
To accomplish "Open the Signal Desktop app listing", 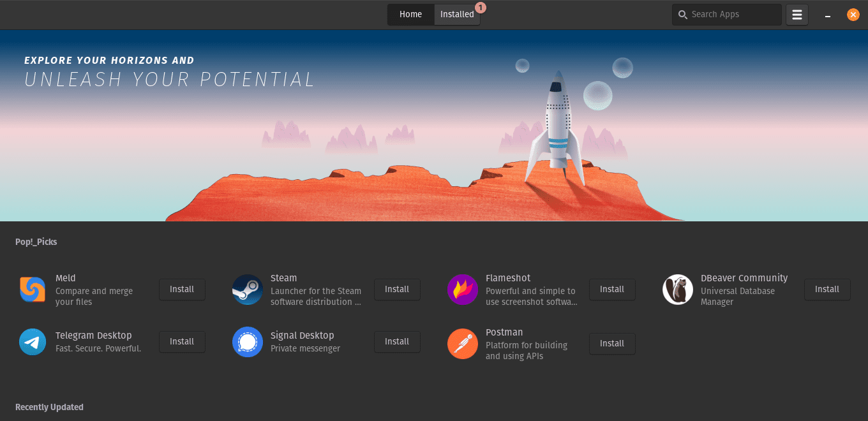I will pos(302,336).
